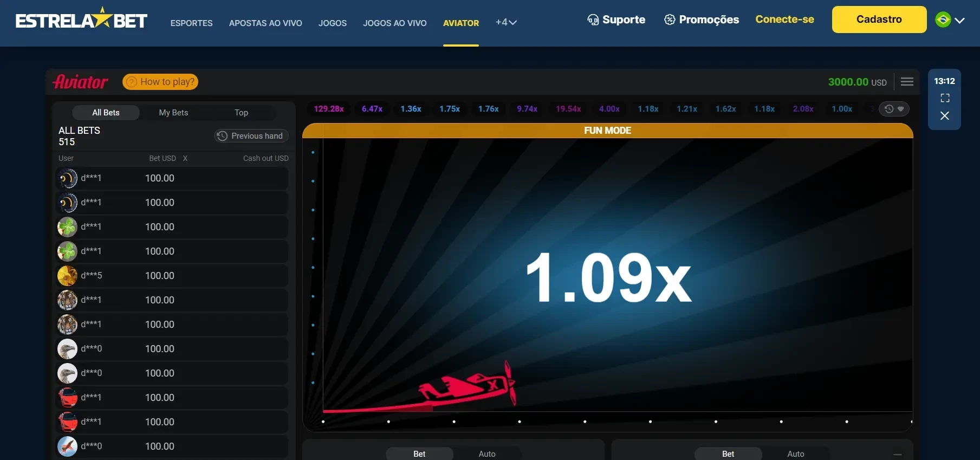Click the 1.00x multiplier result

tap(842, 109)
